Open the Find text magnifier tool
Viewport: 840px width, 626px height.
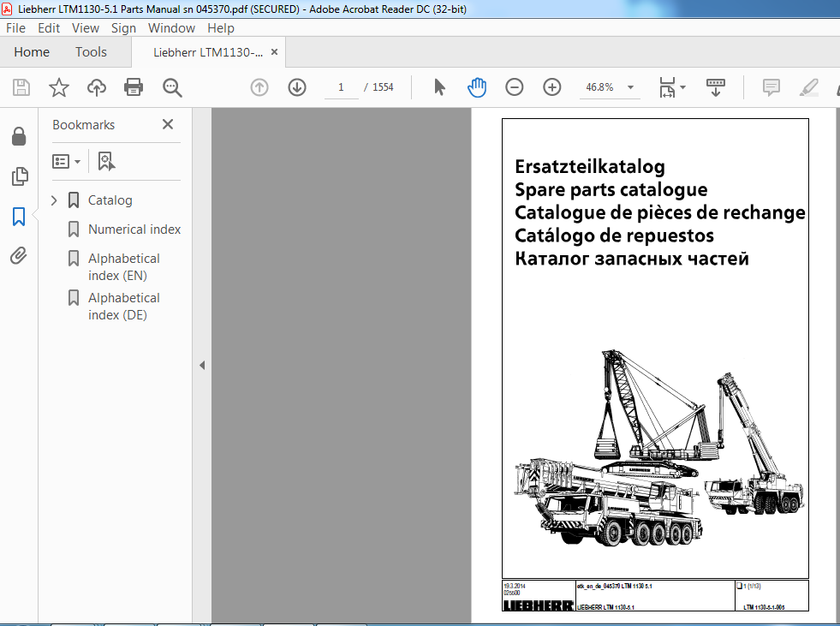coord(172,87)
